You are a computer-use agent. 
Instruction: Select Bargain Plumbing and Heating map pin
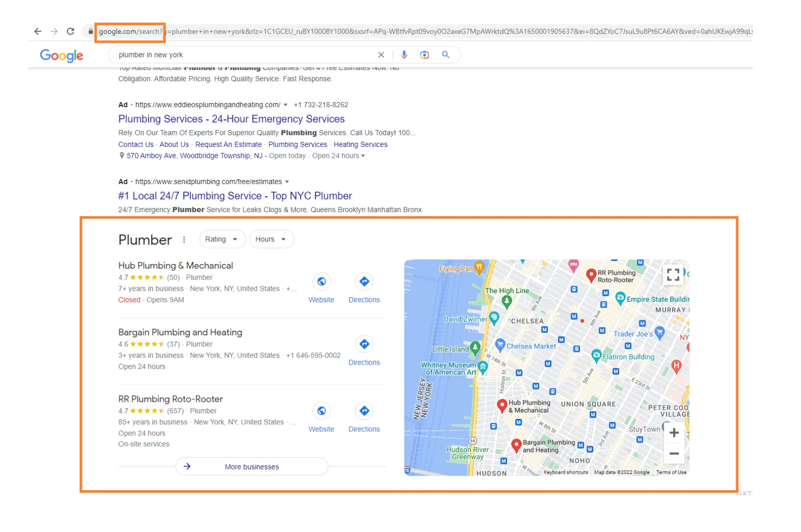tap(516, 446)
